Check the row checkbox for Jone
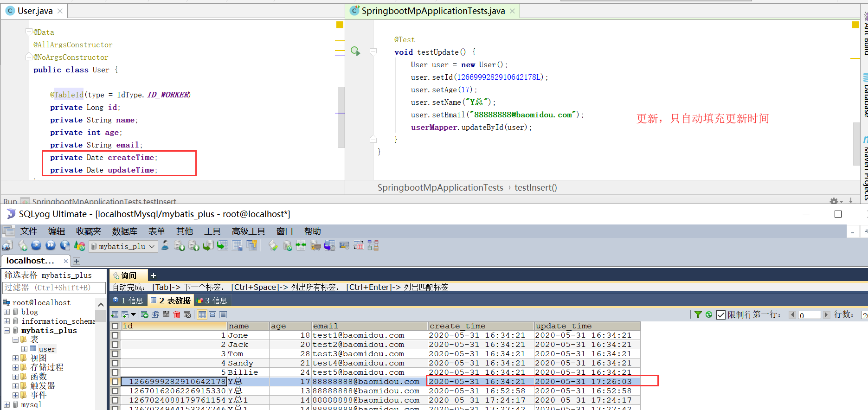This screenshot has height=410, width=868. 115,335
